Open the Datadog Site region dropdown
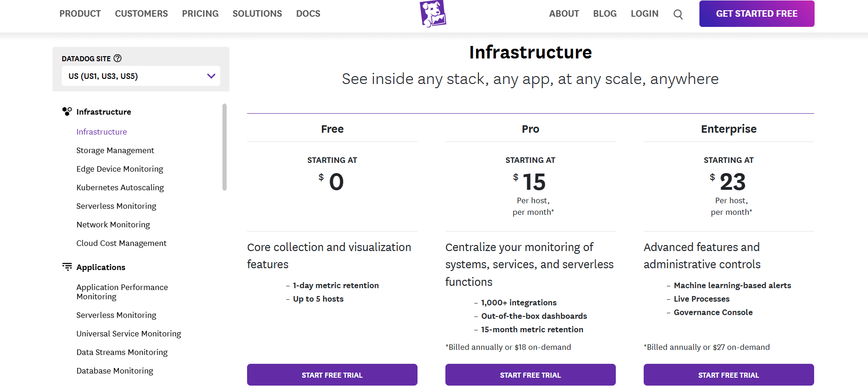The height and width of the screenshot is (387, 868). (141, 76)
